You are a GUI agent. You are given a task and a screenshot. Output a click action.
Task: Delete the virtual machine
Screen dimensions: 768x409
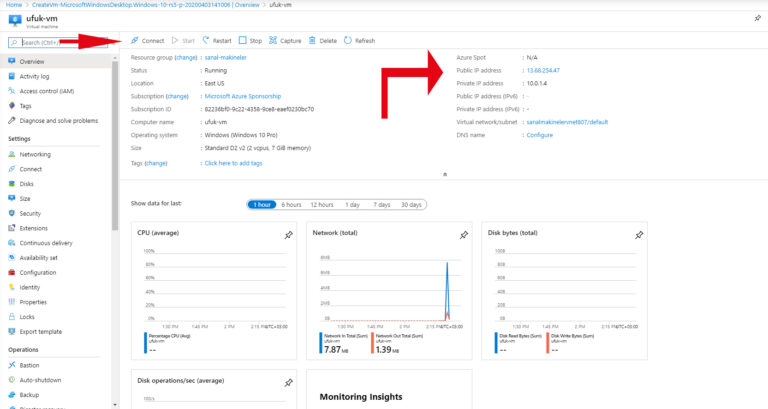tap(323, 41)
